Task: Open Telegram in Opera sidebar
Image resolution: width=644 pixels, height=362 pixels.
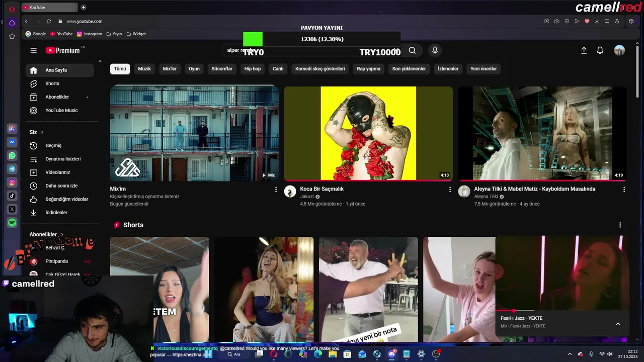Action: 12,169
